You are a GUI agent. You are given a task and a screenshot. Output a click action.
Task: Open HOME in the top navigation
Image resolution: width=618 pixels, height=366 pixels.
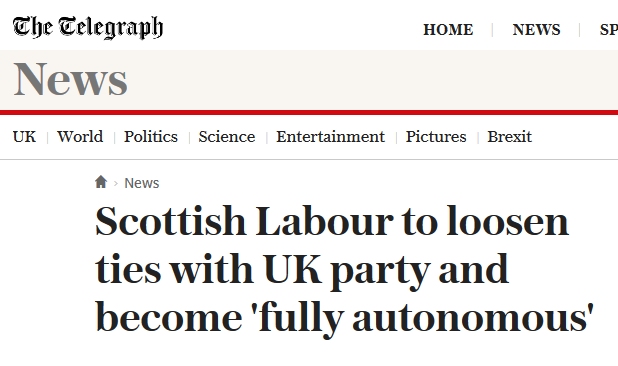(448, 30)
